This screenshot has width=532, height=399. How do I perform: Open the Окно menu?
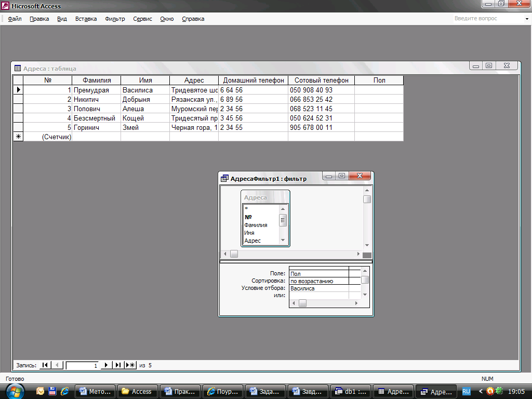tap(167, 19)
